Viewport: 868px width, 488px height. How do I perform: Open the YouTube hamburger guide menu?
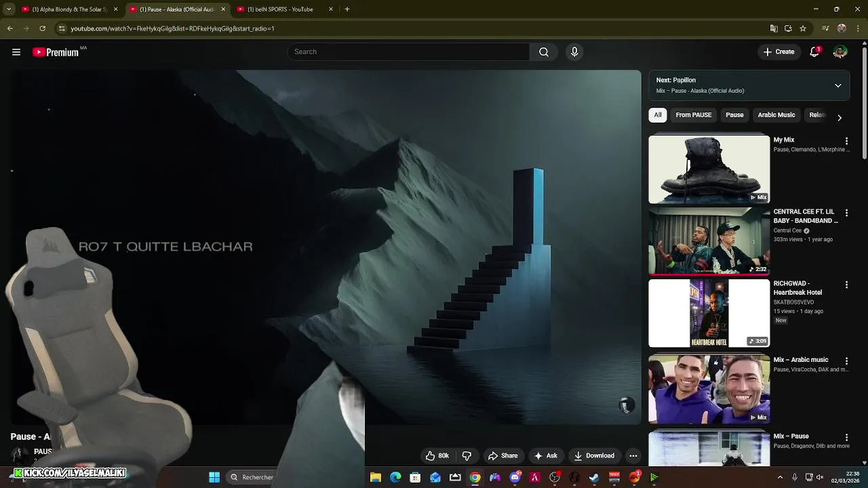[x=16, y=52]
